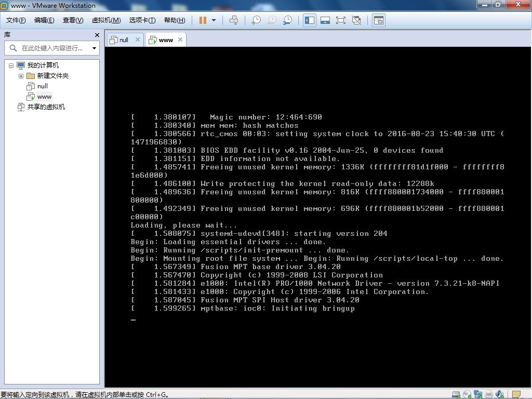Restore down the VMware Workstation window
532x399 pixels.
point(498,4)
